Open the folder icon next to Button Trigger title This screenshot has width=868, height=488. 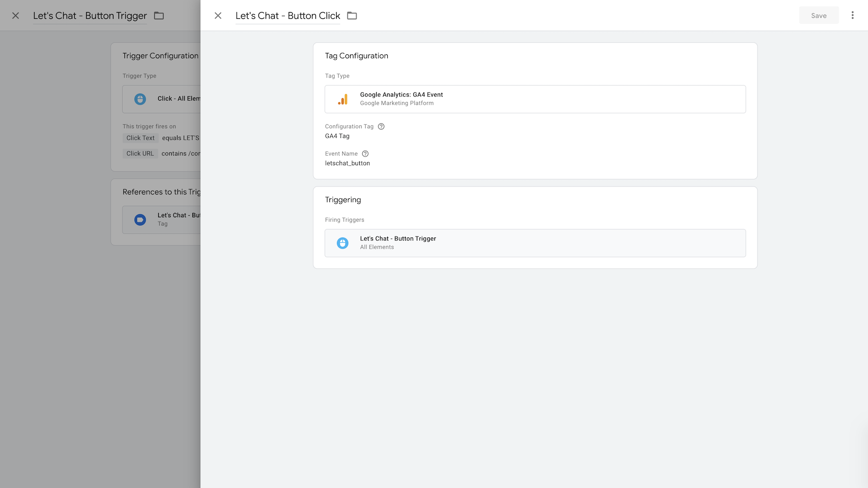pos(159,16)
